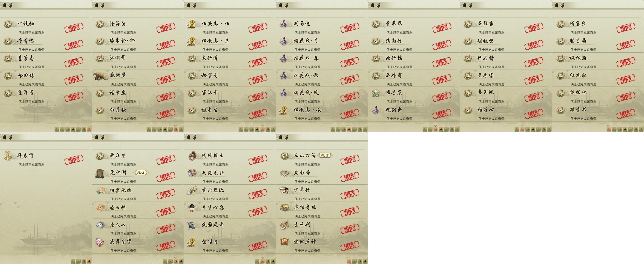Open page 4 in the 三山四海 panel

point(365,261)
